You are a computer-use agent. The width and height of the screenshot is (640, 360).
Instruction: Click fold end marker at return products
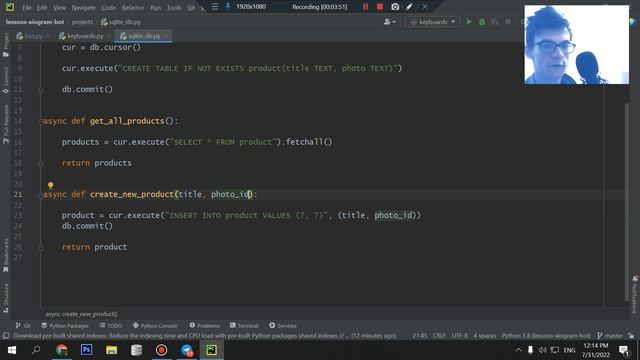point(41,163)
